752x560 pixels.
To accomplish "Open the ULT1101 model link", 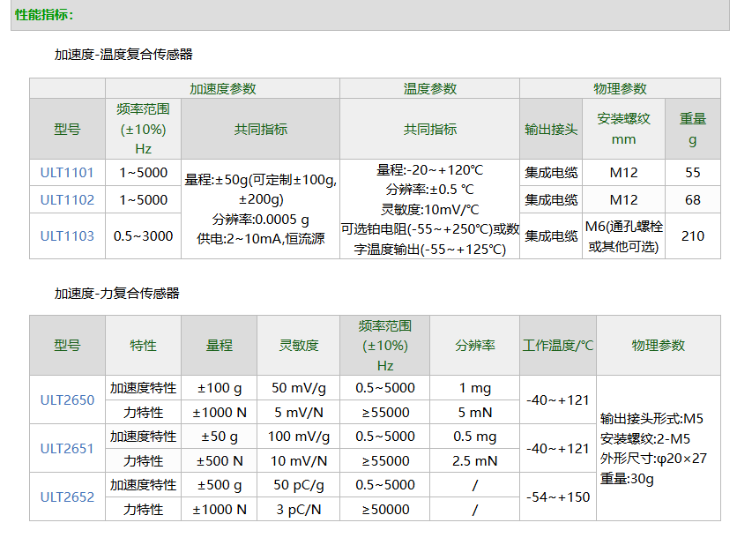I will pyautogui.click(x=67, y=173).
